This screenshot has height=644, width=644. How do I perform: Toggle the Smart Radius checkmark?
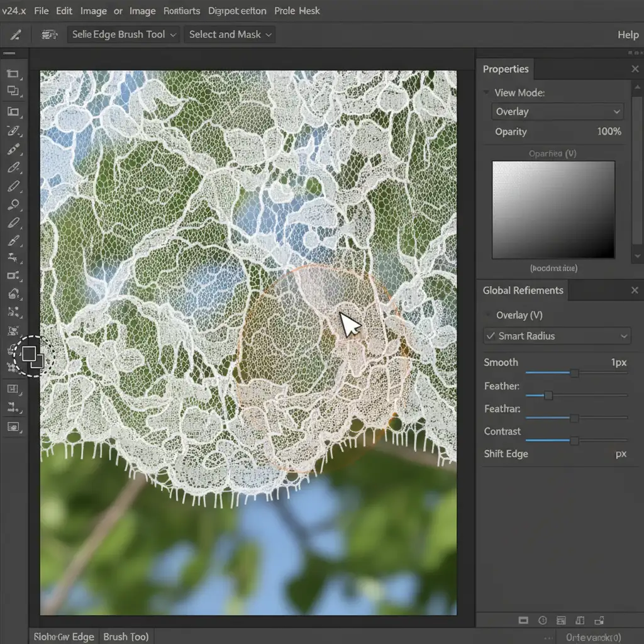pos(491,336)
